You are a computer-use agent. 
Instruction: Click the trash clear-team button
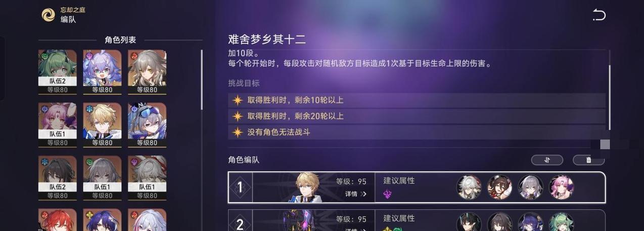pos(588,160)
